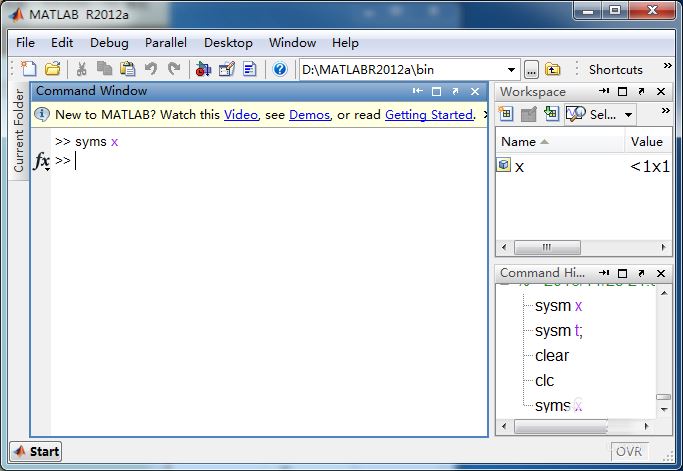Click the Value column header
Viewport: 683px width, 471px height.
click(648, 142)
